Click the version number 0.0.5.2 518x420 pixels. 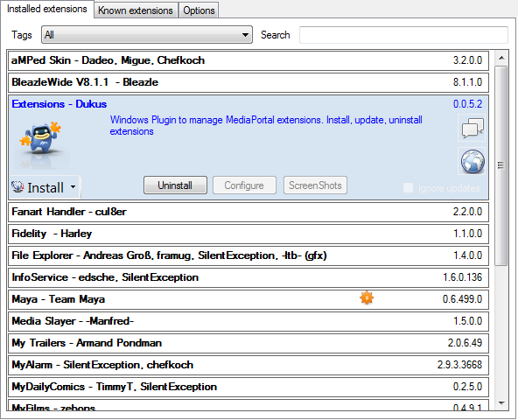pyautogui.click(x=467, y=104)
